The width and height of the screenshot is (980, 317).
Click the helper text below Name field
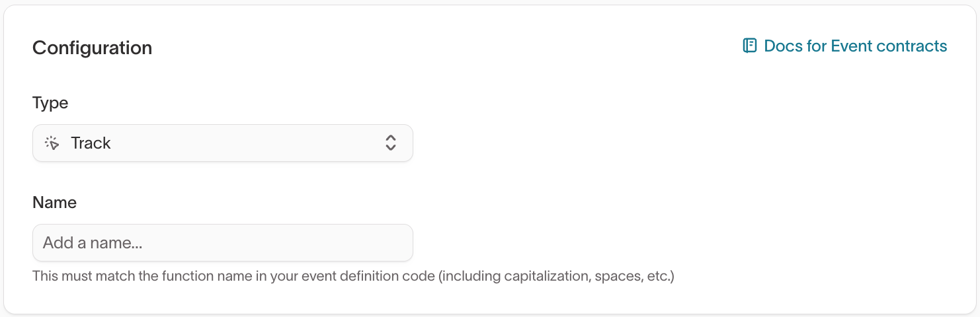tap(353, 276)
